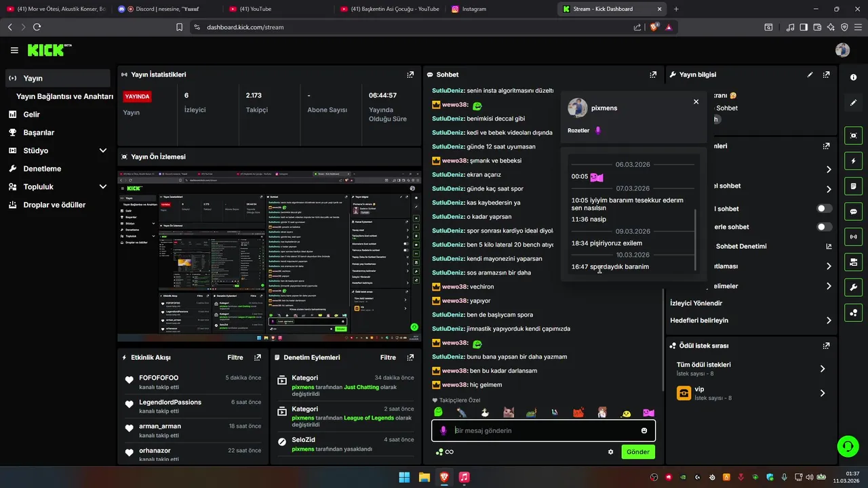Click Just Chatting category link
The width and height of the screenshot is (868, 488).
tap(361, 387)
